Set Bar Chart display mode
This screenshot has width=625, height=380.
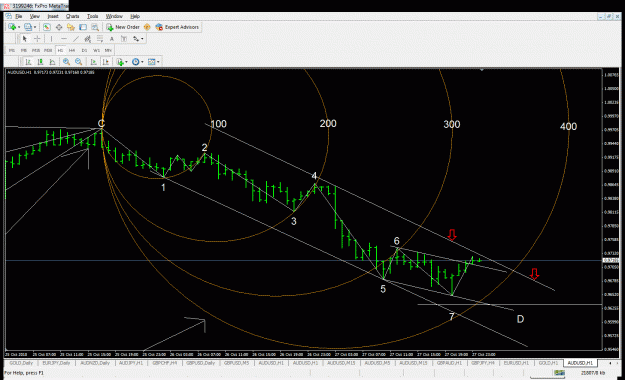pyautogui.click(x=28, y=62)
